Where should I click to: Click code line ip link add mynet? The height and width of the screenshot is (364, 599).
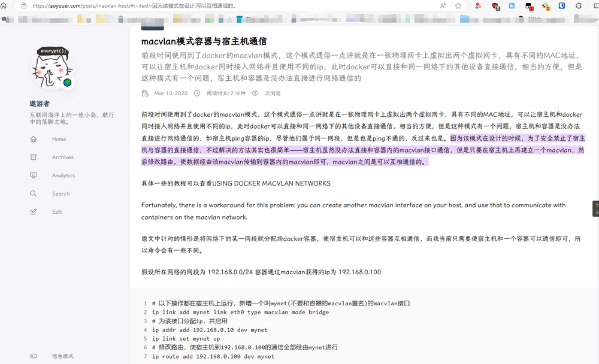point(240,312)
